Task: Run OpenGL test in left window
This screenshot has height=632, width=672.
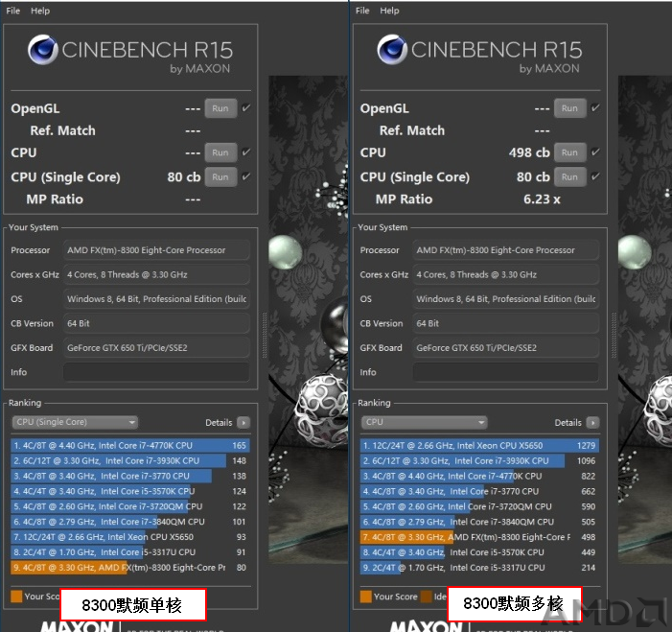Action: [x=220, y=108]
